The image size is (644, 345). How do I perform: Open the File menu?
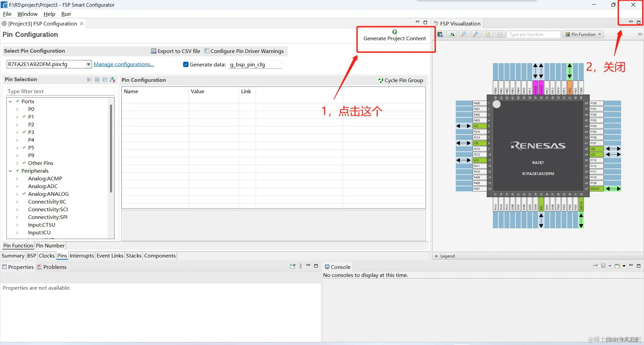click(x=7, y=14)
